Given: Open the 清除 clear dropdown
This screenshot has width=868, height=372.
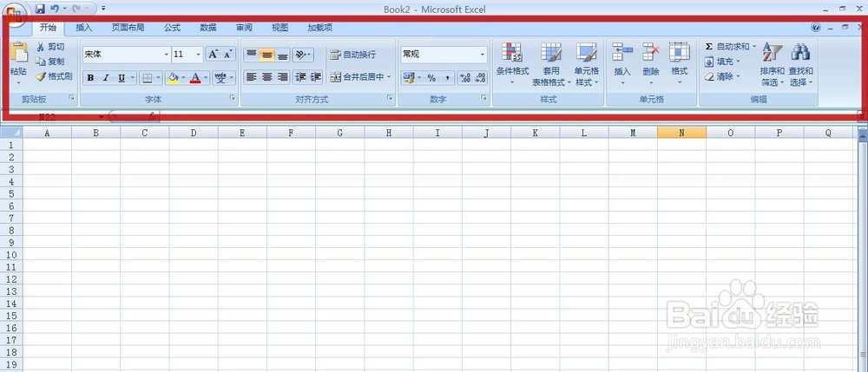Looking at the screenshot, I should tap(722, 76).
